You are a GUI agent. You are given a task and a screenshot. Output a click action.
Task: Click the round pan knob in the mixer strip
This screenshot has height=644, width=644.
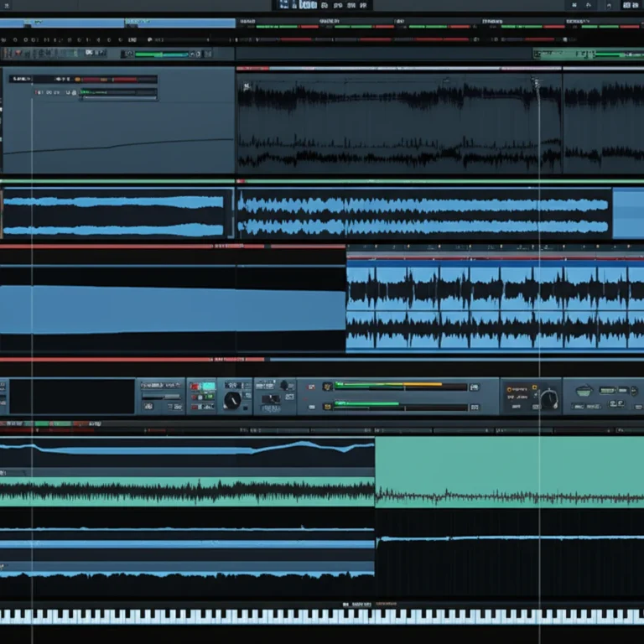232,400
